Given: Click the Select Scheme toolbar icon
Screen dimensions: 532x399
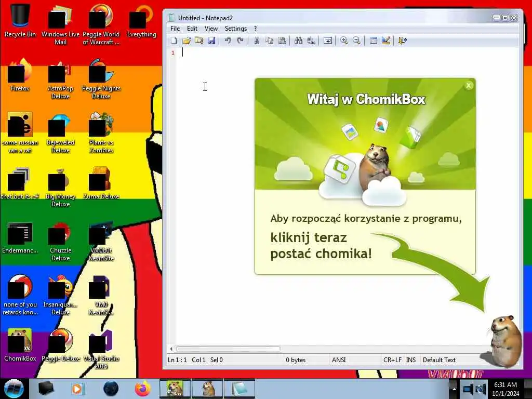Looking at the screenshot, I should [x=373, y=41].
